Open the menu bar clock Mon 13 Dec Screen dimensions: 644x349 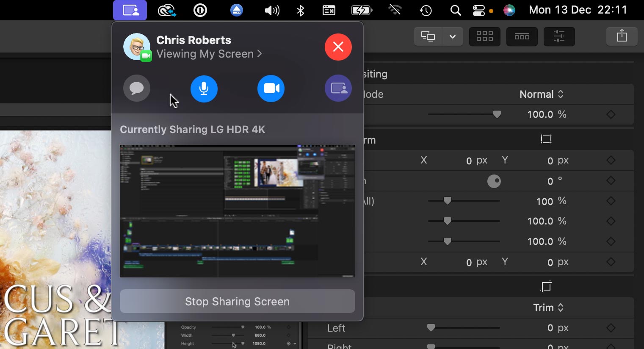(578, 10)
